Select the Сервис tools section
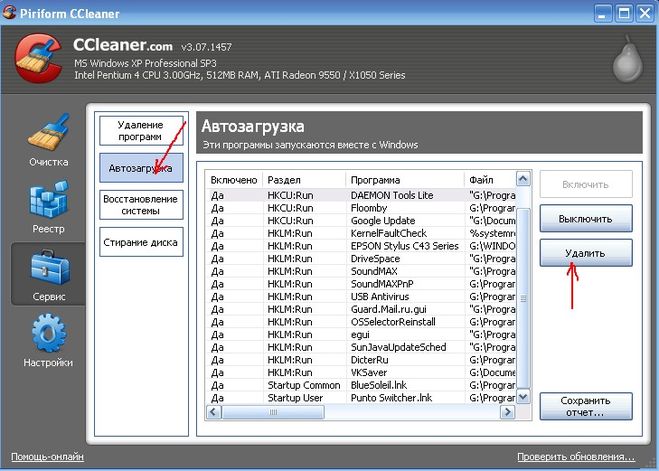659x471 pixels. tap(47, 276)
